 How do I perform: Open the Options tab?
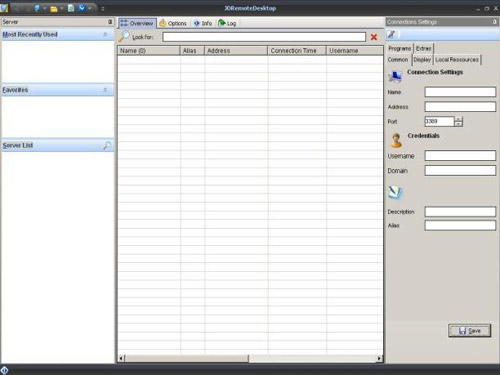(173, 23)
